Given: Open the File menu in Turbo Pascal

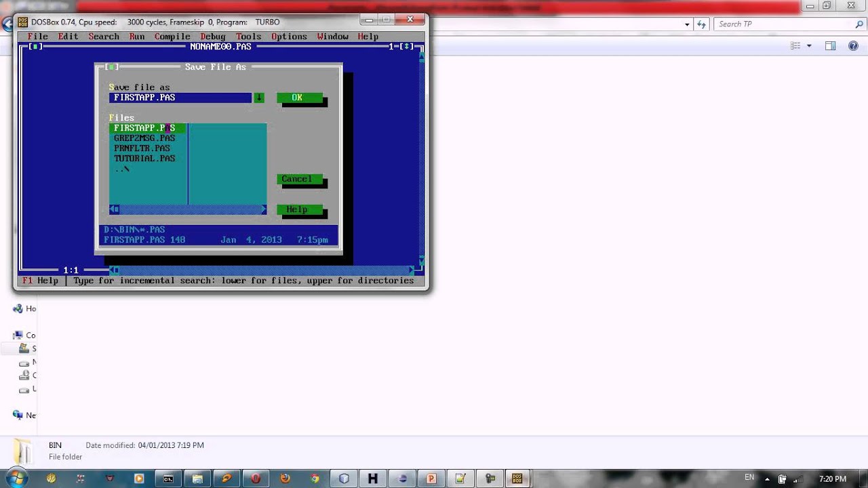Looking at the screenshot, I should [37, 37].
